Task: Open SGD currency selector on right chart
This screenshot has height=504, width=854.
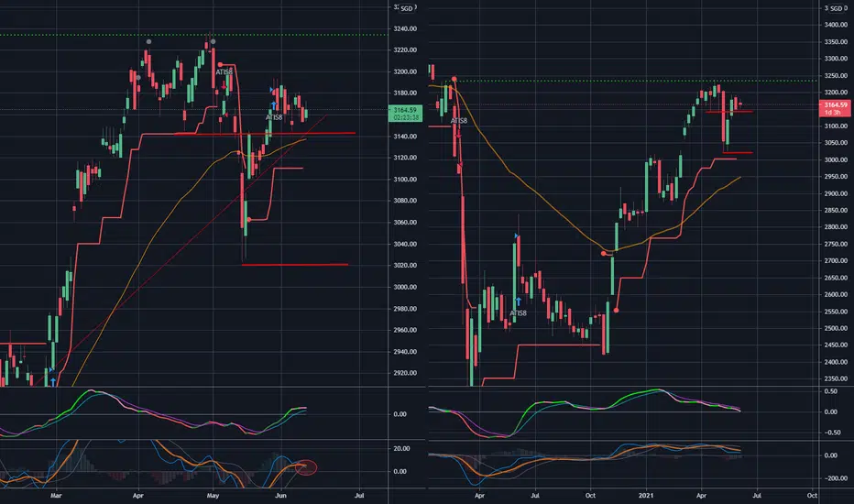Action: click(837, 9)
